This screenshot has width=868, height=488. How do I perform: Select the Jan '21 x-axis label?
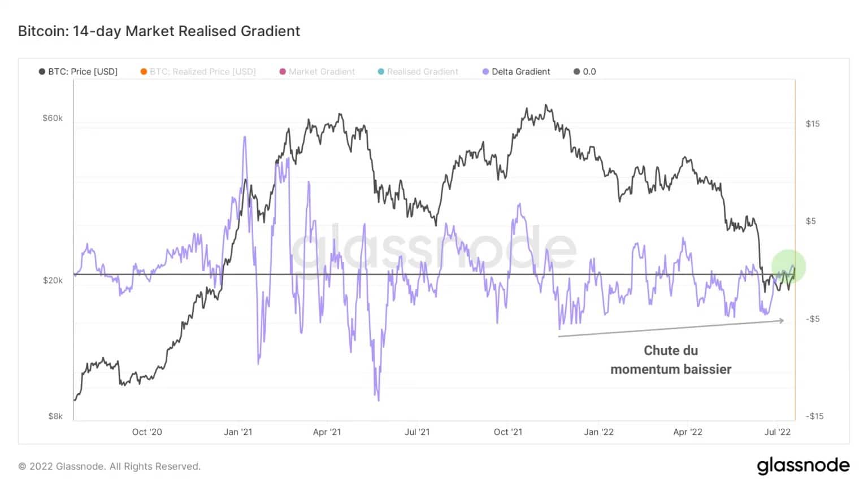point(238,432)
